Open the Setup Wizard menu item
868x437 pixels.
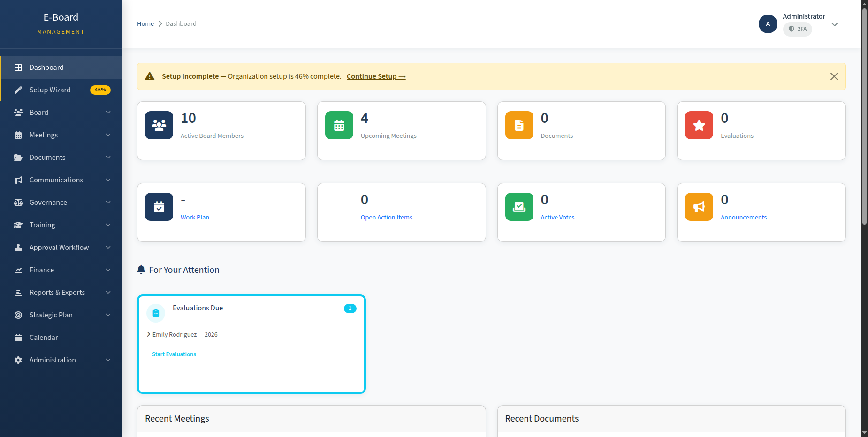(x=61, y=90)
